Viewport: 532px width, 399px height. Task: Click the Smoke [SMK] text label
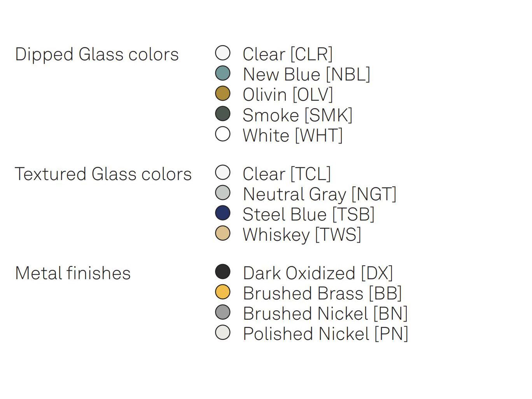(297, 115)
